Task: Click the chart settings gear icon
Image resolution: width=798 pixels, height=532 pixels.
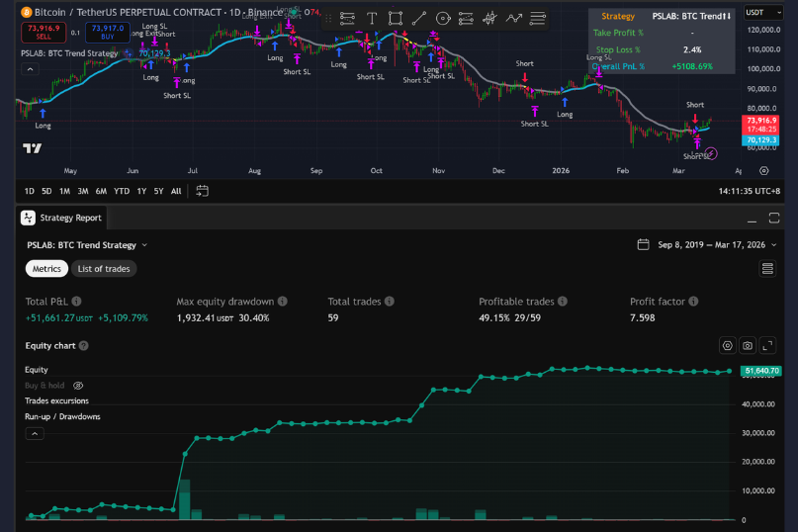Action: coord(763,170)
